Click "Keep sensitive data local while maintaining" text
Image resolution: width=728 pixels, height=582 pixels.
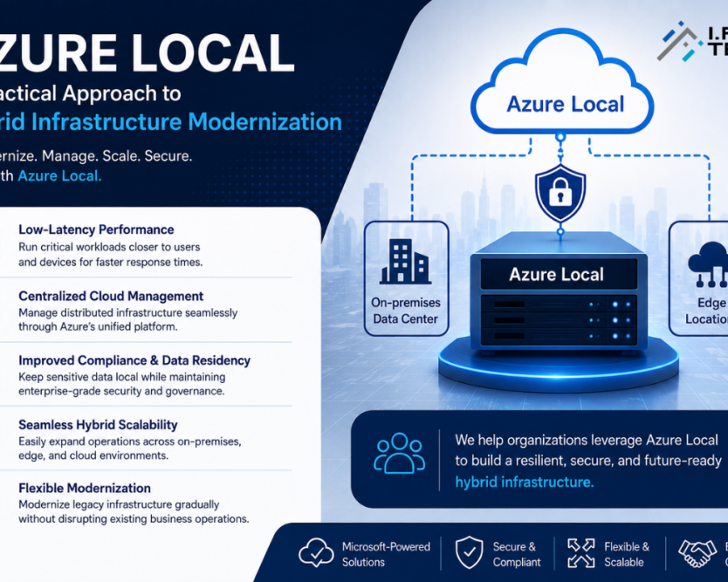121,377
